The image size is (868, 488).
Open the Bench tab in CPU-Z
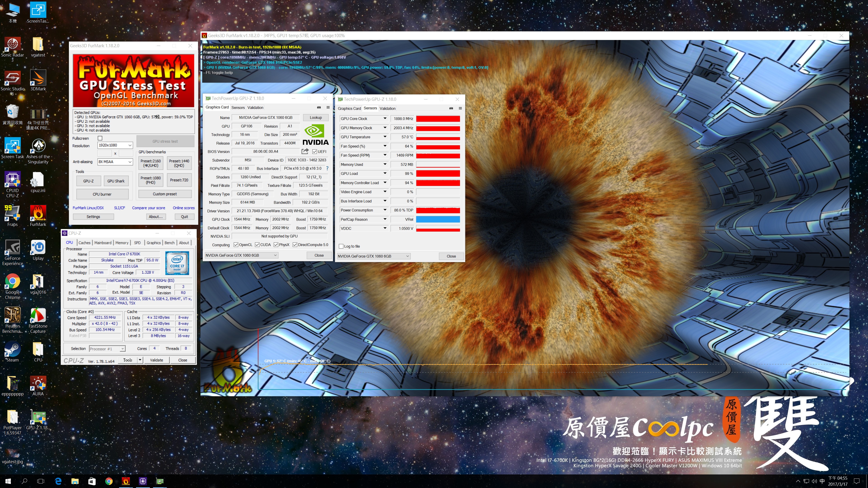170,242
